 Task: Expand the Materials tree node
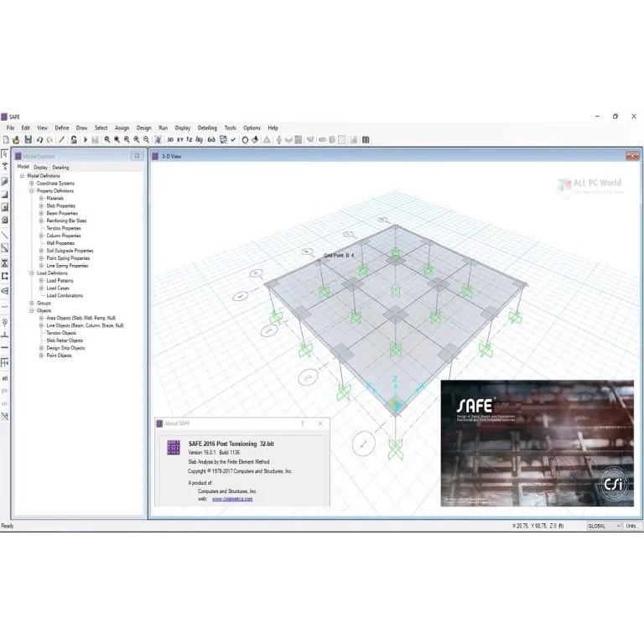41,198
